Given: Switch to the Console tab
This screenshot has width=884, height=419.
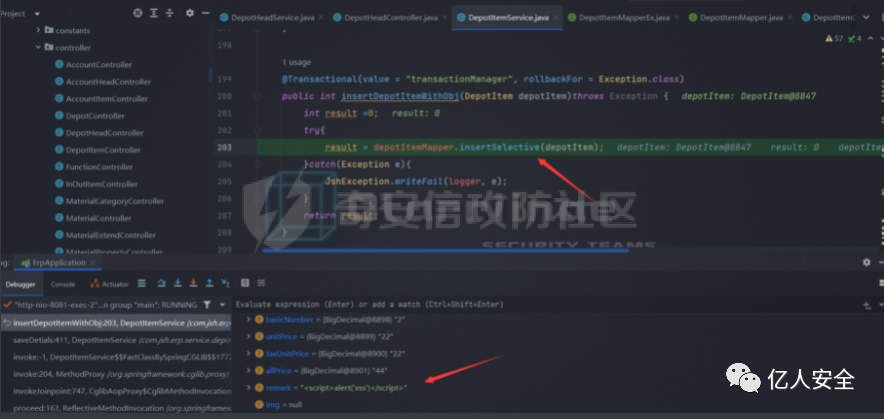Looking at the screenshot, I should click(63, 284).
